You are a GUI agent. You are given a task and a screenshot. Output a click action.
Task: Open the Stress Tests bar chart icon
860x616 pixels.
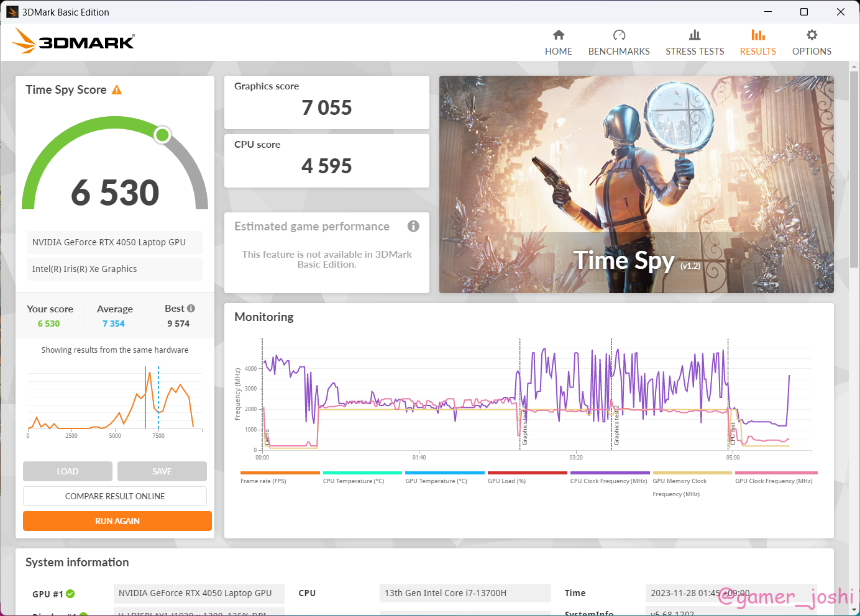(x=695, y=35)
